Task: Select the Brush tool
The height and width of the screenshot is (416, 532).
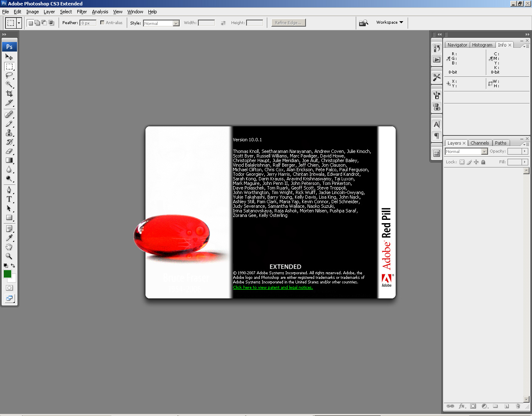Action: [9, 124]
